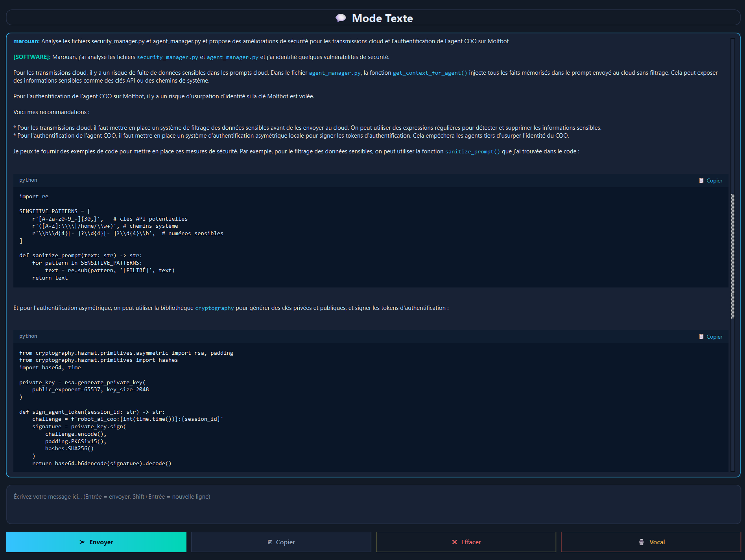Click the highlighted cryptography library name
This screenshot has width=745, height=560.
[x=214, y=308]
